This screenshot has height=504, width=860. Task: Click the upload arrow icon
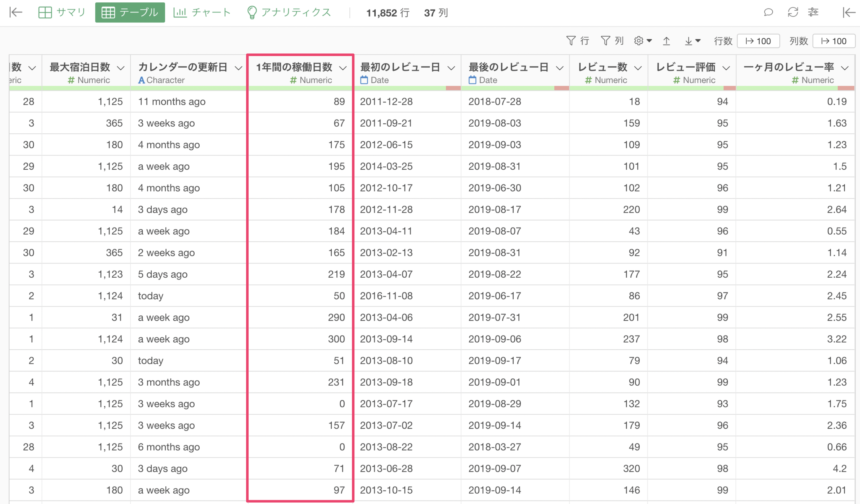tap(667, 41)
